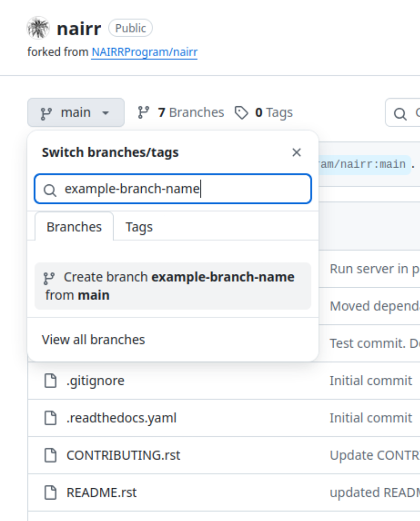
Task: Open the Update CONTRI commit message
Action: click(x=375, y=455)
